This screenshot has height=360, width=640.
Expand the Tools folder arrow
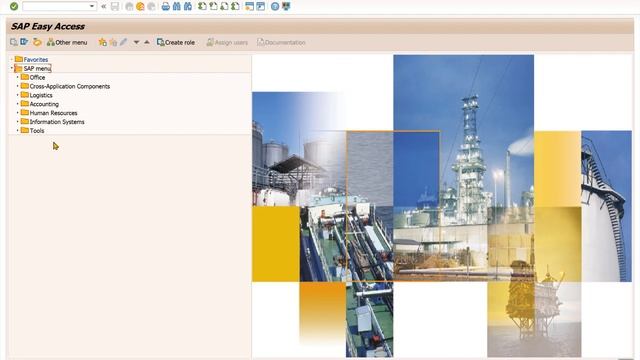[x=18, y=131]
